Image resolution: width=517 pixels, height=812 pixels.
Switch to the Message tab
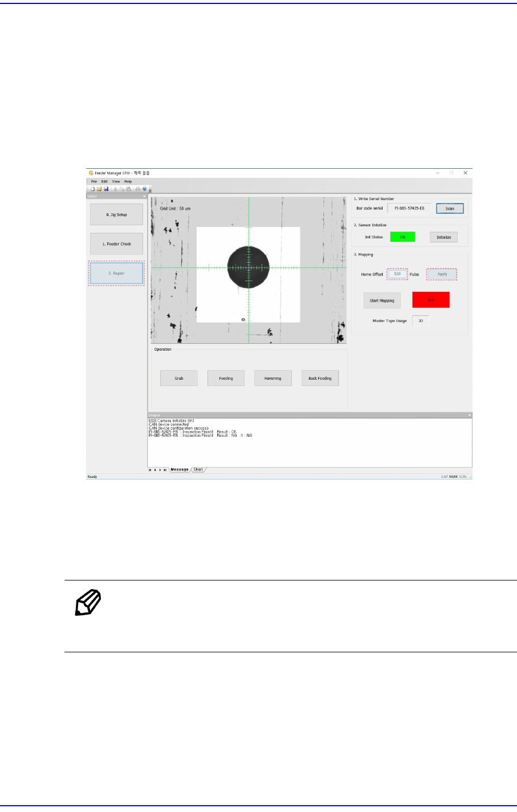[x=180, y=469]
